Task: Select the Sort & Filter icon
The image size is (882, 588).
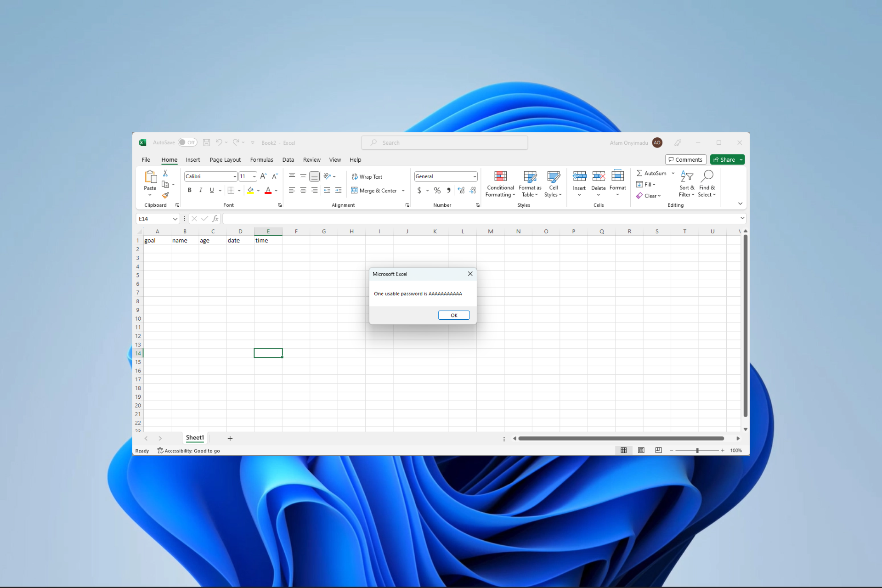Action: tap(686, 184)
